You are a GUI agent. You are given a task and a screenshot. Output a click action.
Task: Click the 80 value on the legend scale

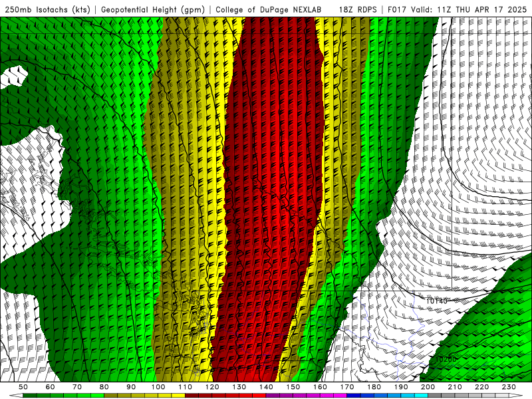pyautogui.click(x=104, y=387)
